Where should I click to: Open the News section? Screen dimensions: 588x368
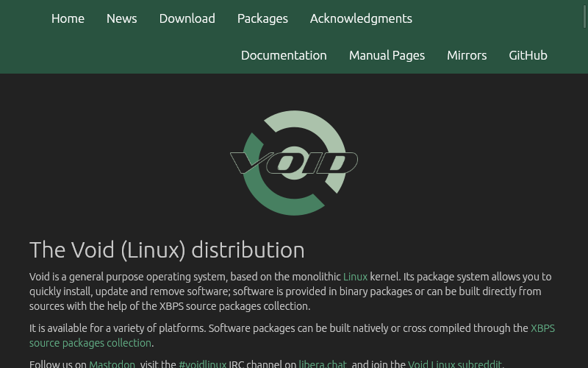coord(121,18)
